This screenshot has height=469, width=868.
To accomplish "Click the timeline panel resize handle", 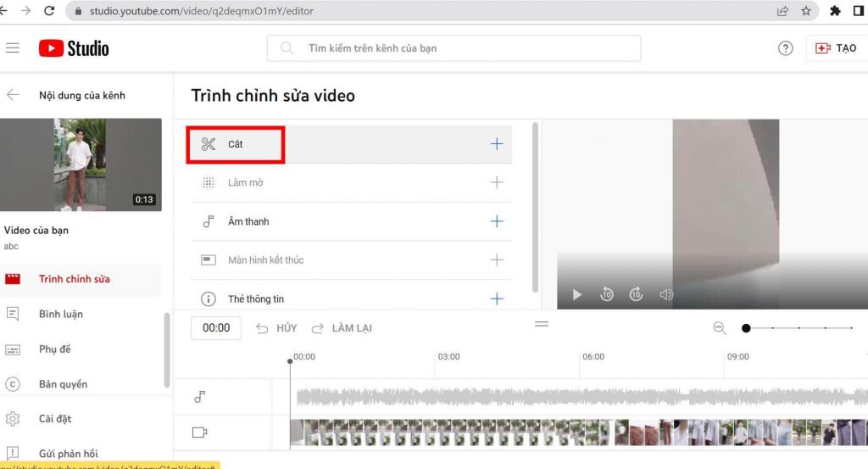I will point(542,324).
